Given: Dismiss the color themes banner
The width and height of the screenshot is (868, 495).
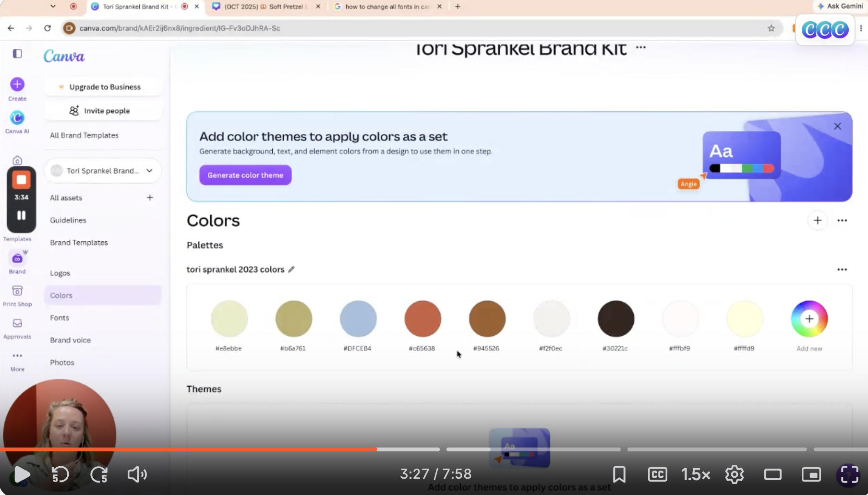Looking at the screenshot, I should [x=837, y=126].
